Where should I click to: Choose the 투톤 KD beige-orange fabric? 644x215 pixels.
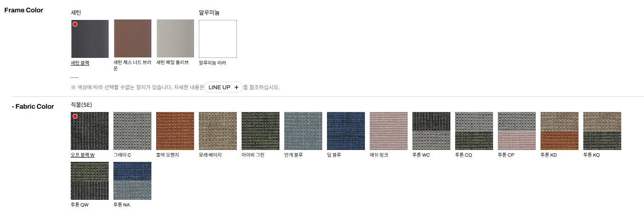click(x=560, y=131)
